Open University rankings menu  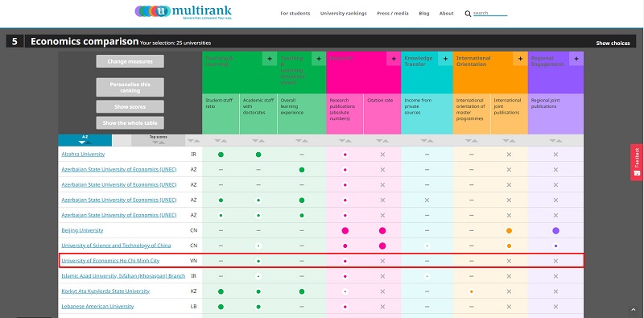tap(344, 13)
